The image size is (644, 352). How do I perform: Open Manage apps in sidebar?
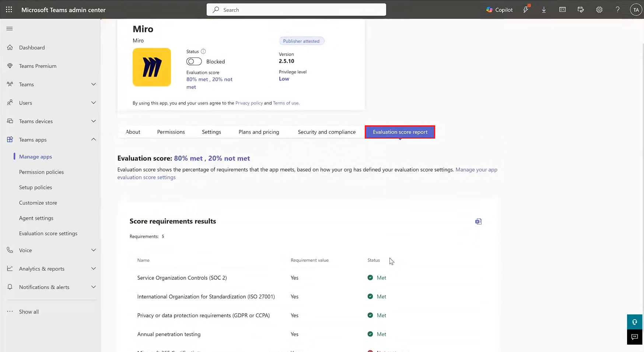(x=35, y=157)
